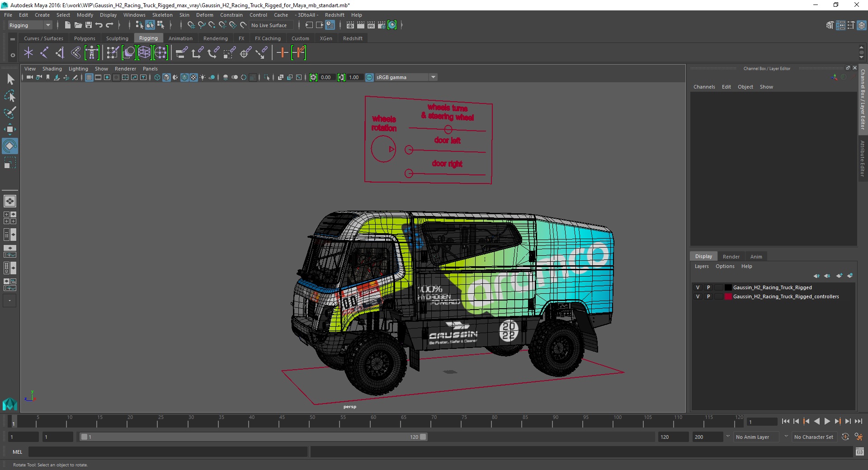Choose the Create IK Handle shelf tool
Viewport: 868px width, 470px height.
point(60,53)
